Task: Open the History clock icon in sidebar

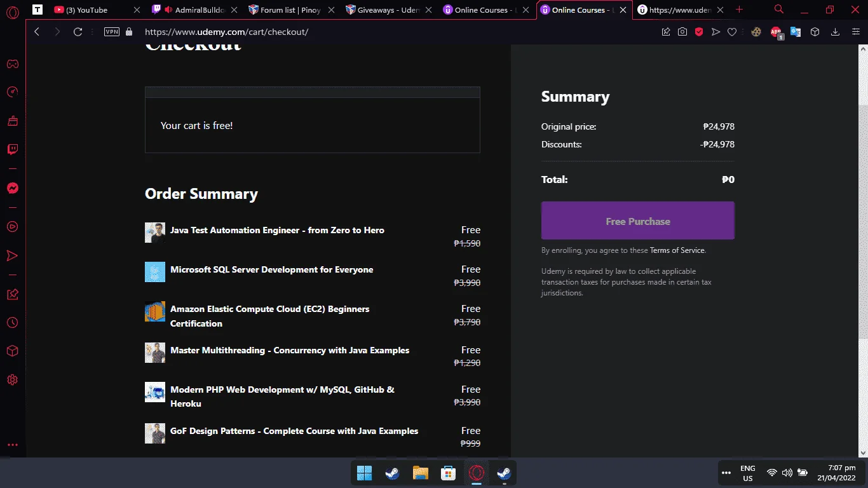Action: pyautogui.click(x=12, y=323)
